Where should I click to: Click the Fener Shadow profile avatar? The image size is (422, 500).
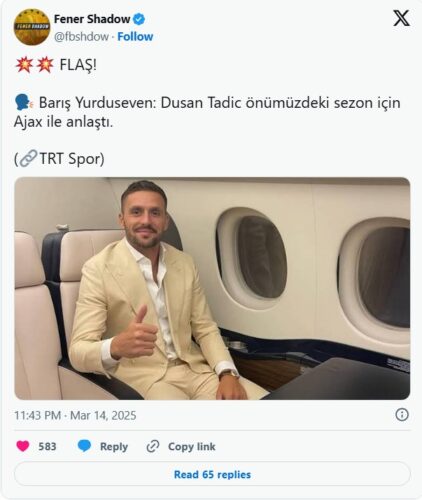pos(32,27)
